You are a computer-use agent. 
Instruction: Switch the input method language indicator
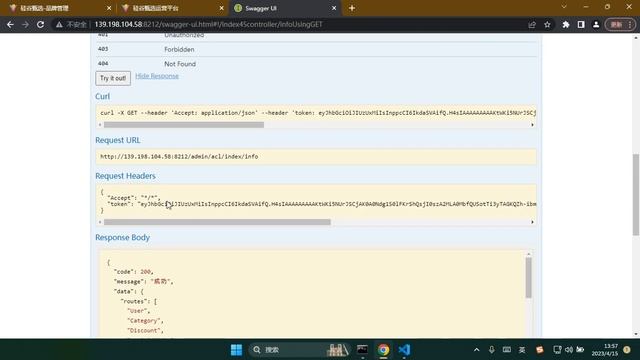(x=522, y=350)
